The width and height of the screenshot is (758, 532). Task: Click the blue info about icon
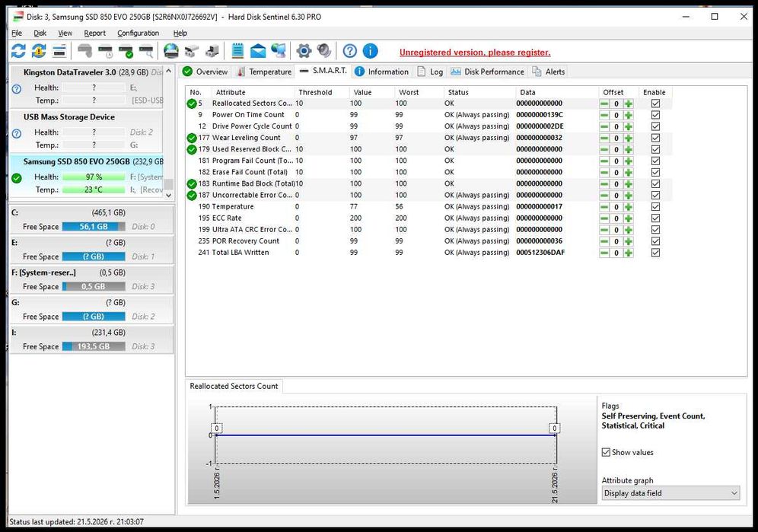(x=370, y=51)
